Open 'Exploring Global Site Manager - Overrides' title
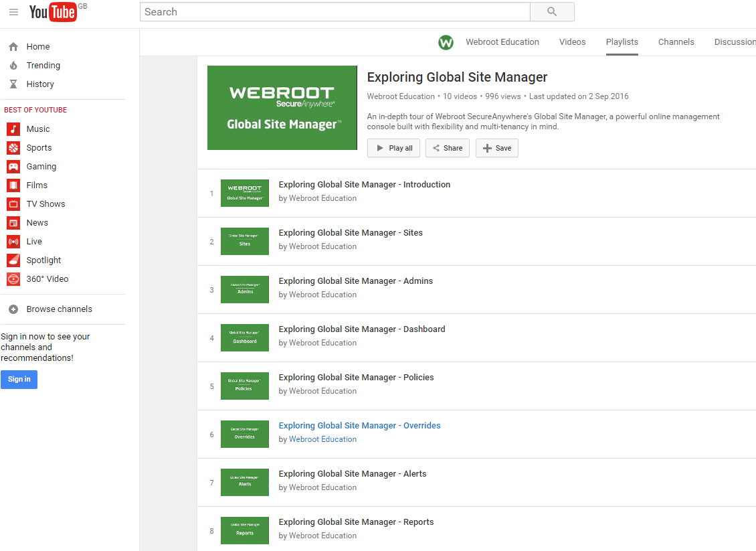Viewport: 756px width, 551px height. 360,426
